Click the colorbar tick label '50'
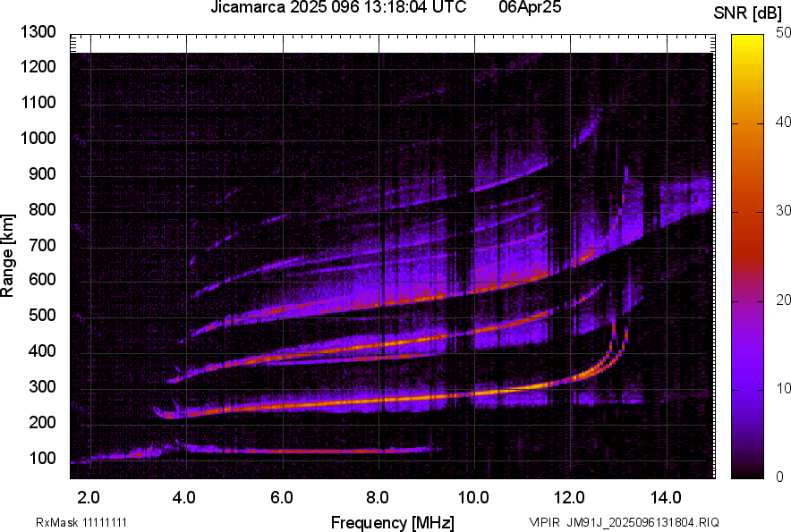 pos(783,33)
